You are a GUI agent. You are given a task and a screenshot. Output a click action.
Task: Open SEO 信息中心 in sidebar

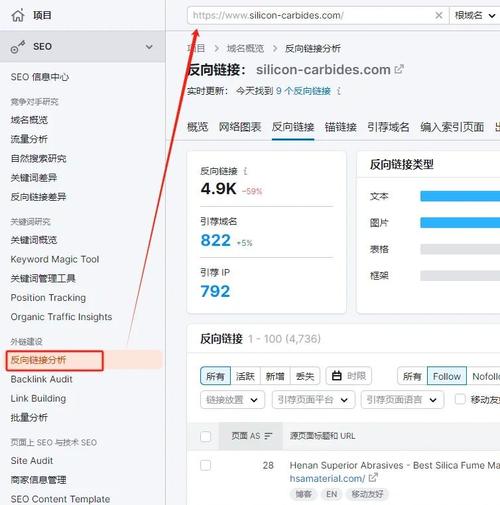point(40,77)
